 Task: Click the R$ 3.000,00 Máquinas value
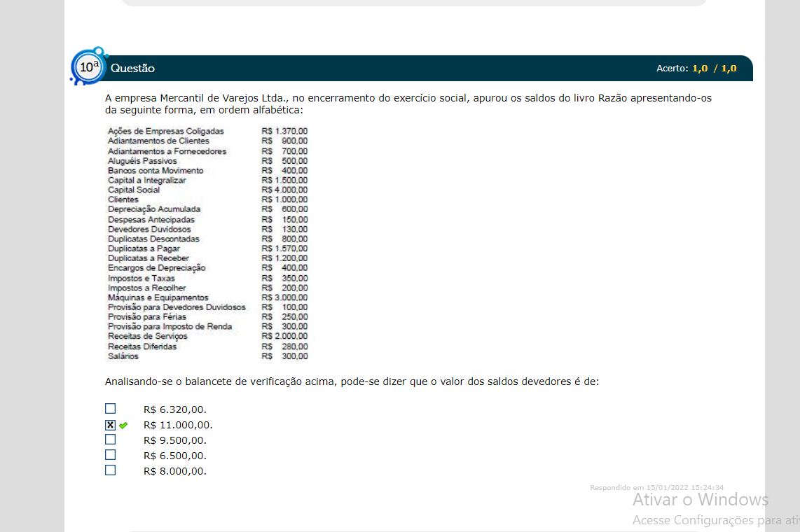[284, 297]
